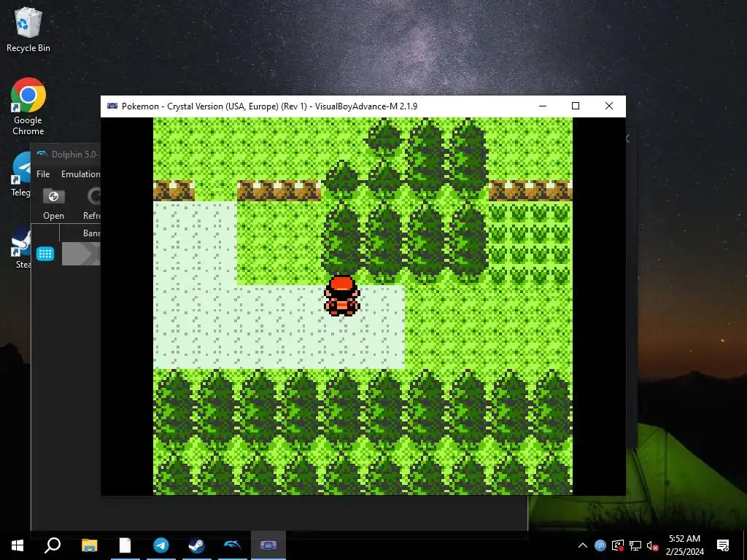Open the Recycle Bin desktop icon
Image resolution: width=747 pixels, height=560 pixels.
coord(28,29)
